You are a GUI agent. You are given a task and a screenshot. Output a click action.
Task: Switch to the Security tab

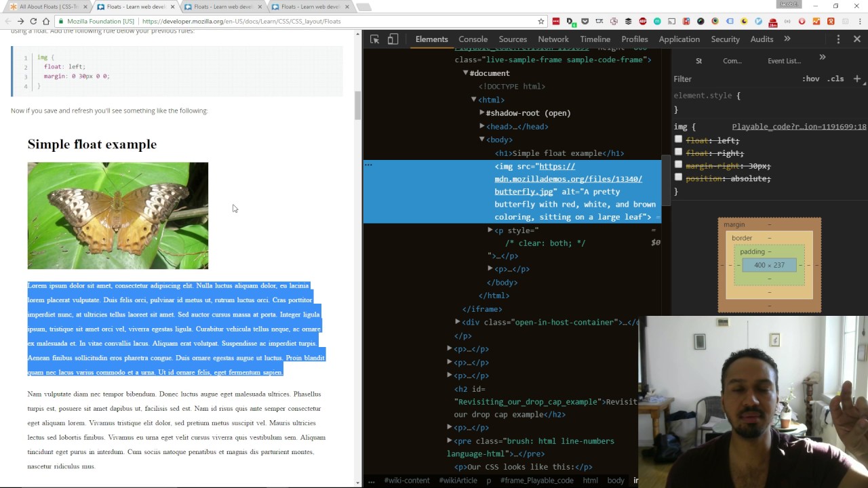coord(725,39)
